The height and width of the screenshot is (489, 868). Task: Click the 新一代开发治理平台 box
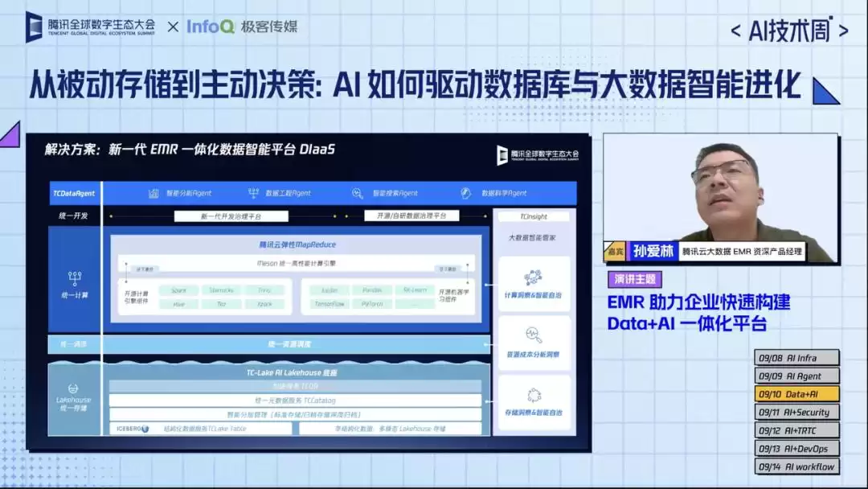231,216
